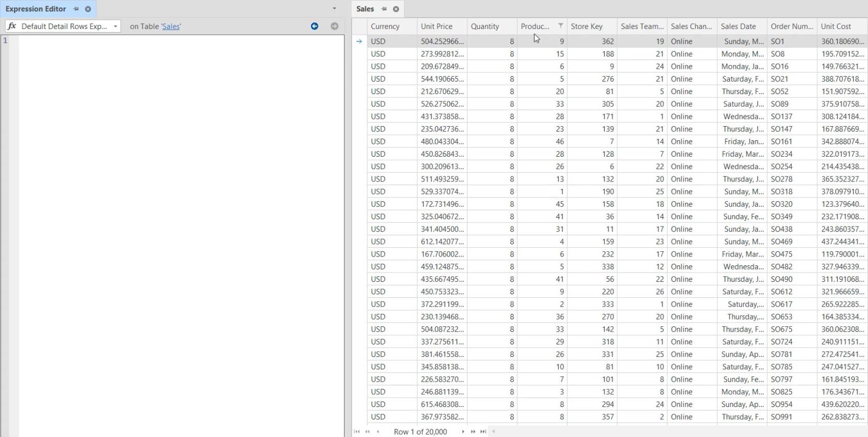
Task: Select Order Number cell SO137
Action: [x=792, y=116]
